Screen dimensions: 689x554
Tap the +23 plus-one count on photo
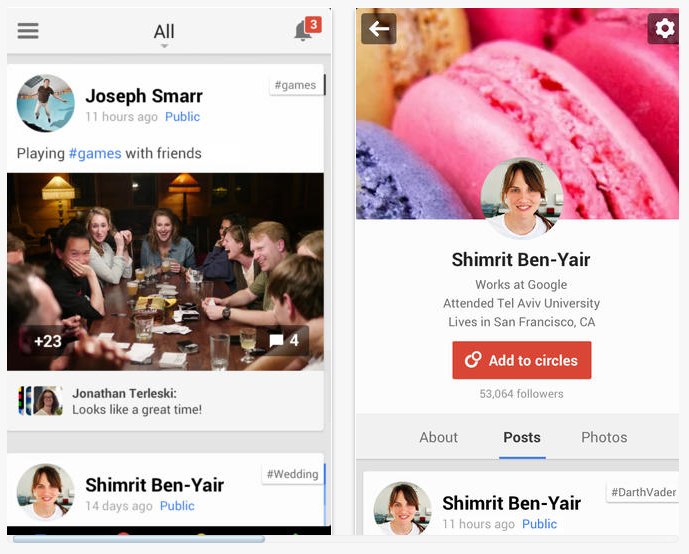coord(47,341)
